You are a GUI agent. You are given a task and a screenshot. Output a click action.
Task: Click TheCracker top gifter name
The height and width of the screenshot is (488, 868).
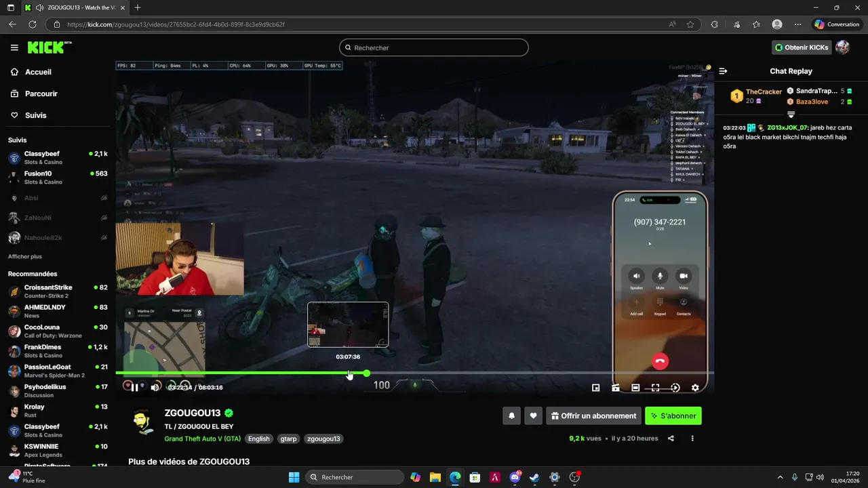click(764, 91)
